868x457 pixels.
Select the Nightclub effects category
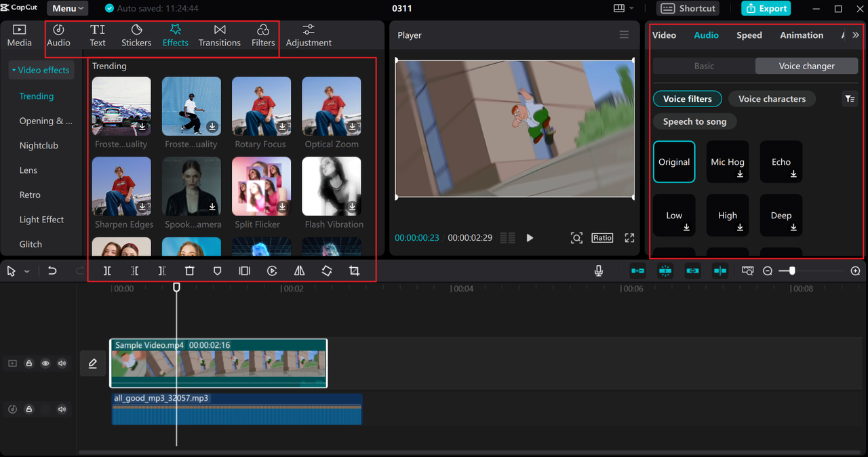(39, 146)
